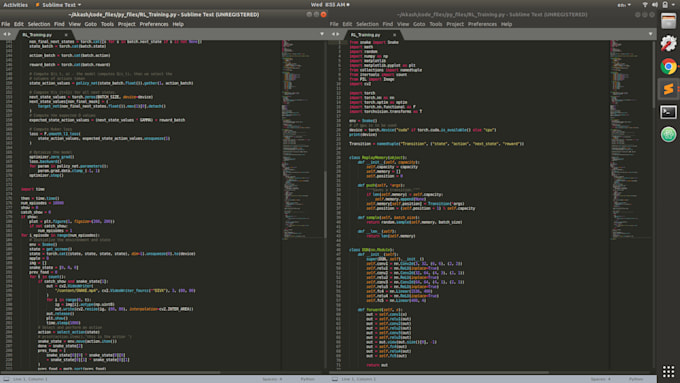This screenshot has width=680, height=383.
Task: Click the left window's vertical scrollbar
Action: (326, 204)
